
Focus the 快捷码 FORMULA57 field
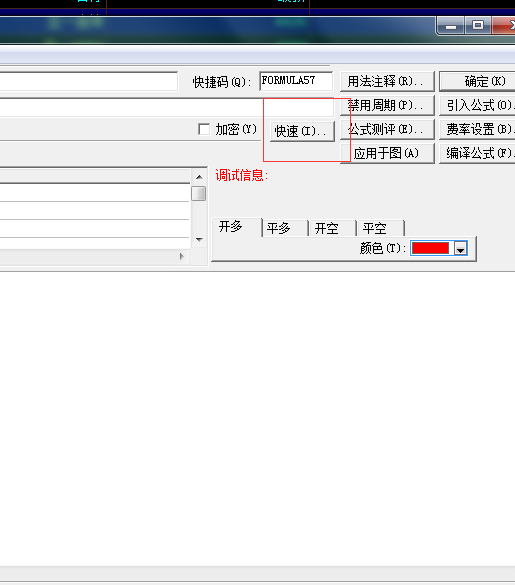click(x=296, y=81)
